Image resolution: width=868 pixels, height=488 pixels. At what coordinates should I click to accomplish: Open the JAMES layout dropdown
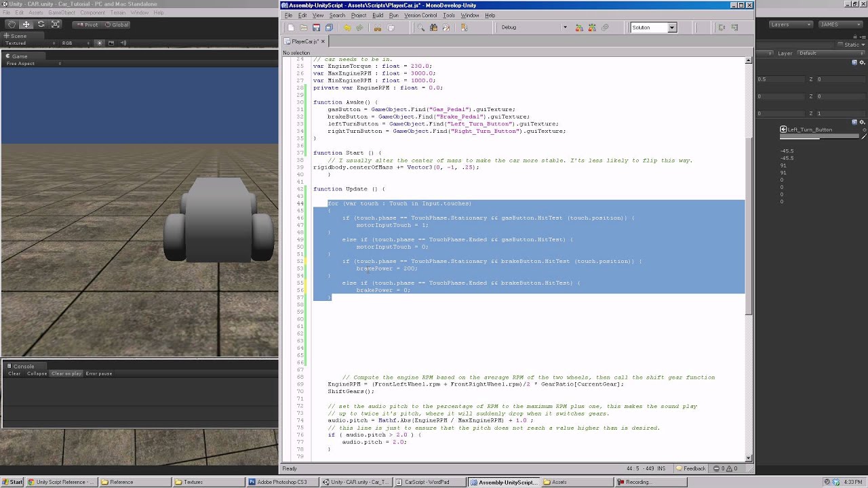click(x=840, y=24)
